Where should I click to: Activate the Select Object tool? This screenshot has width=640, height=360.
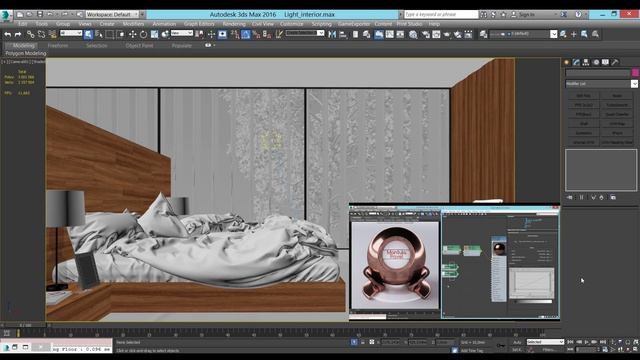(88, 35)
